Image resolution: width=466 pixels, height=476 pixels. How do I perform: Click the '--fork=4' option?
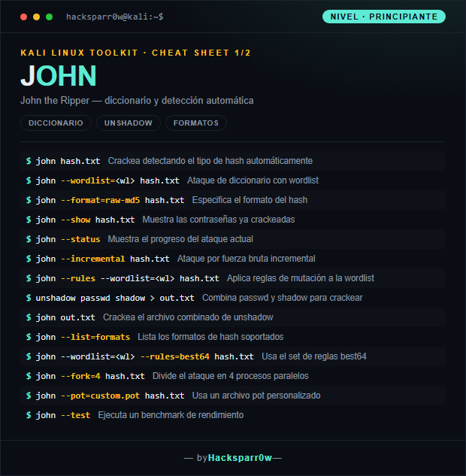(x=80, y=376)
